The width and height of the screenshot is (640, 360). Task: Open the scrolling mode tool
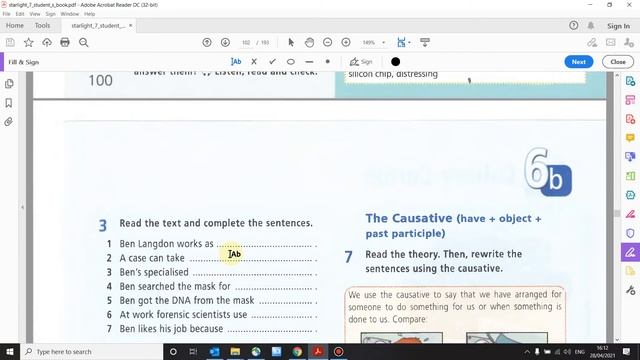pyautogui.click(x=425, y=42)
